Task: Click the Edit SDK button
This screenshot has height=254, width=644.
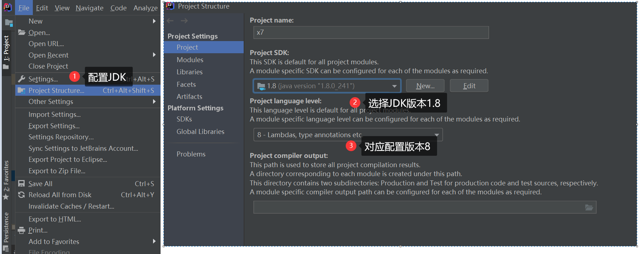Action: [x=469, y=86]
